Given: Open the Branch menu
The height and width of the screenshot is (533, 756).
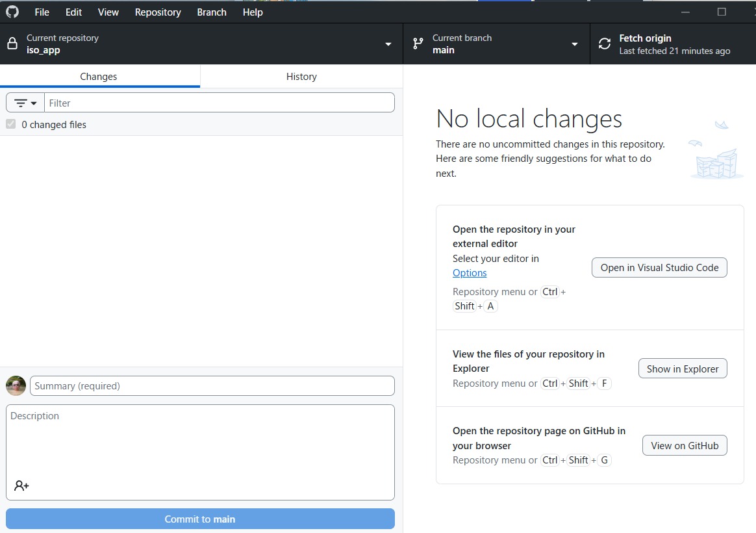Looking at the screenshot, I should tap(212, 12).
